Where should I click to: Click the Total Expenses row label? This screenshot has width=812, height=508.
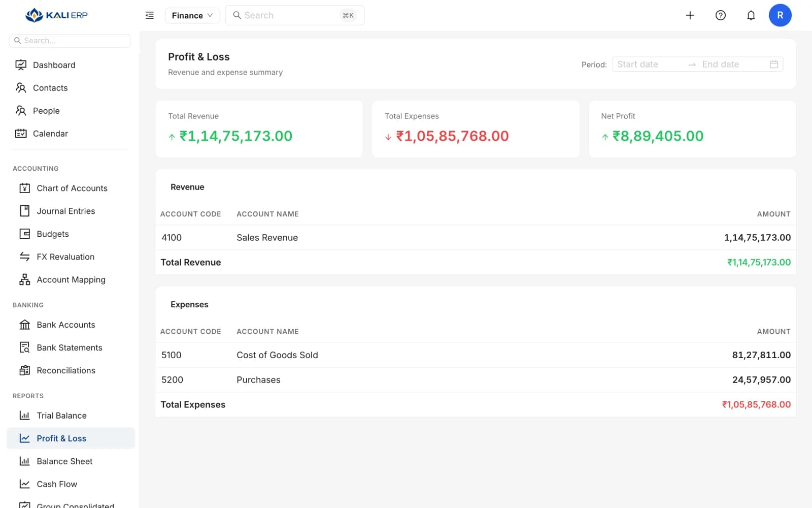click(193, 405)
